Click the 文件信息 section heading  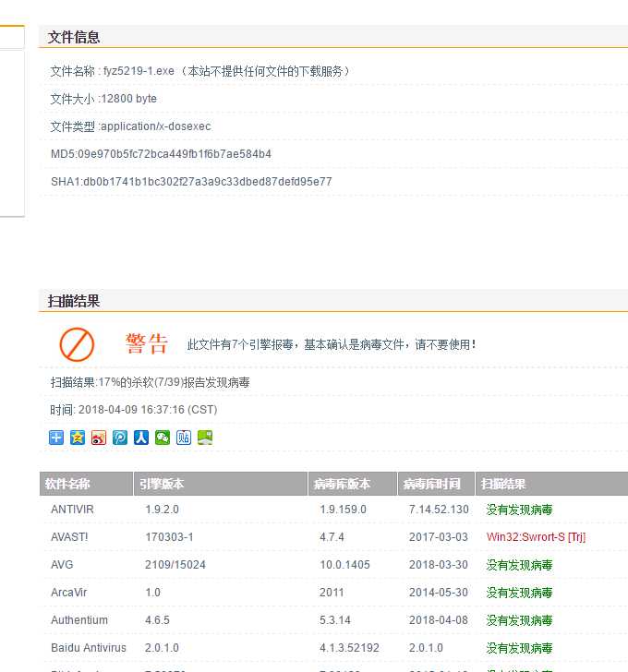(74, 37)
